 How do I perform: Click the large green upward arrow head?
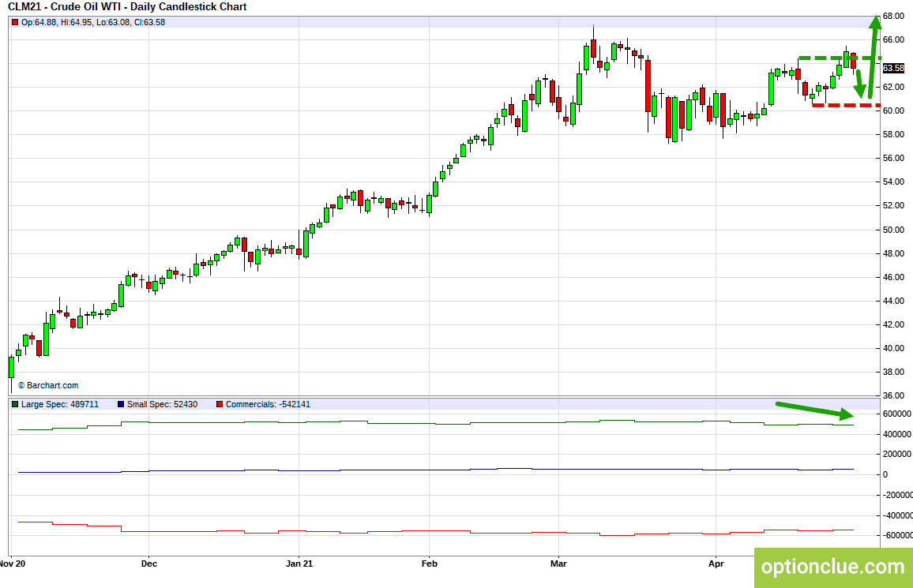[874, 23]
